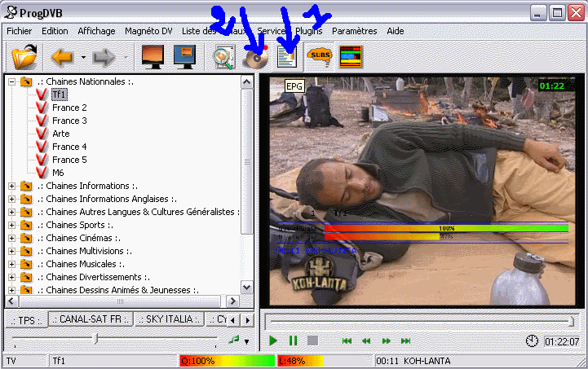This screenshot has height=369, width=588.
Task: Open the Fichier menu
Action: point(19,31)
